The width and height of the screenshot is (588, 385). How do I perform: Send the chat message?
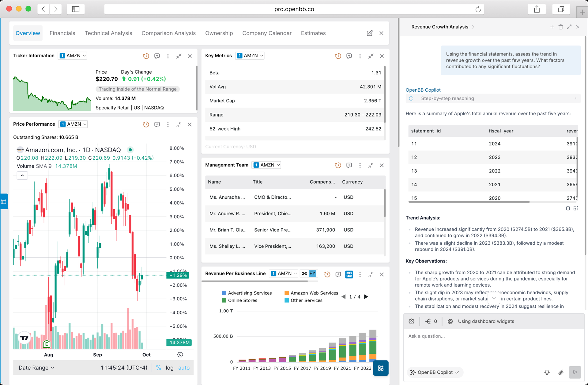[x=575, y=372]
